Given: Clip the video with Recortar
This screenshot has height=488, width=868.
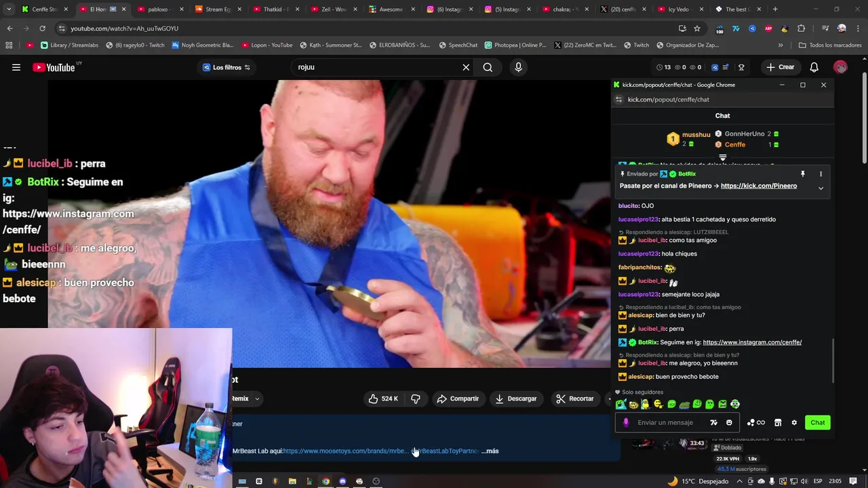Looking at the screenshot, I should pyautogui.click(x=574, y=399).
